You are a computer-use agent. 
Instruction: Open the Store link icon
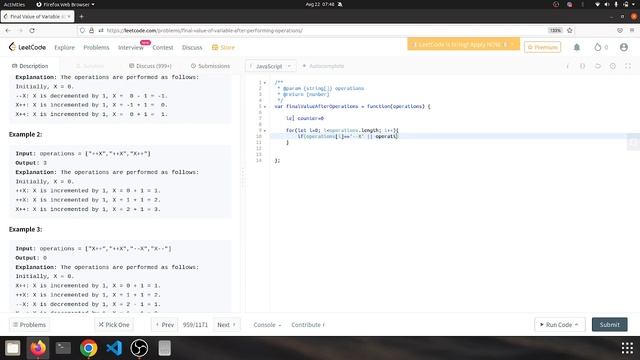click(x=223, y=47)
